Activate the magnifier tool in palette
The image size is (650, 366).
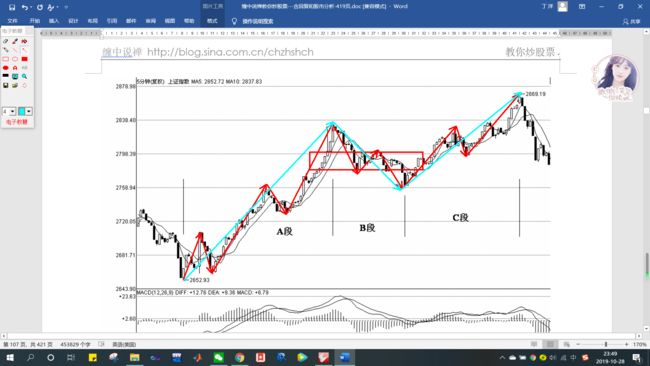tap(24, 76)
